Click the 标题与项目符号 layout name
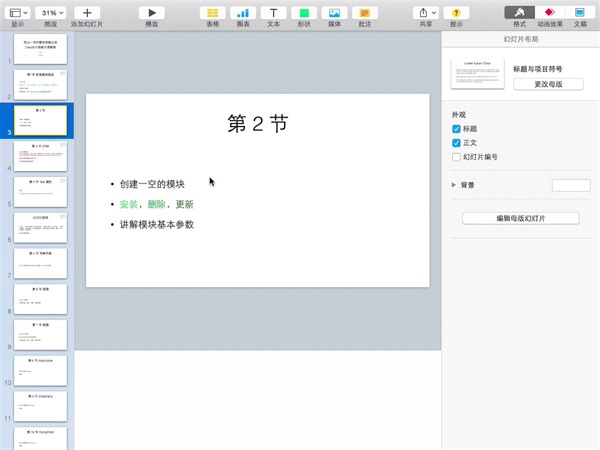Viewport: 600px width, 450px height. point(538,69)
